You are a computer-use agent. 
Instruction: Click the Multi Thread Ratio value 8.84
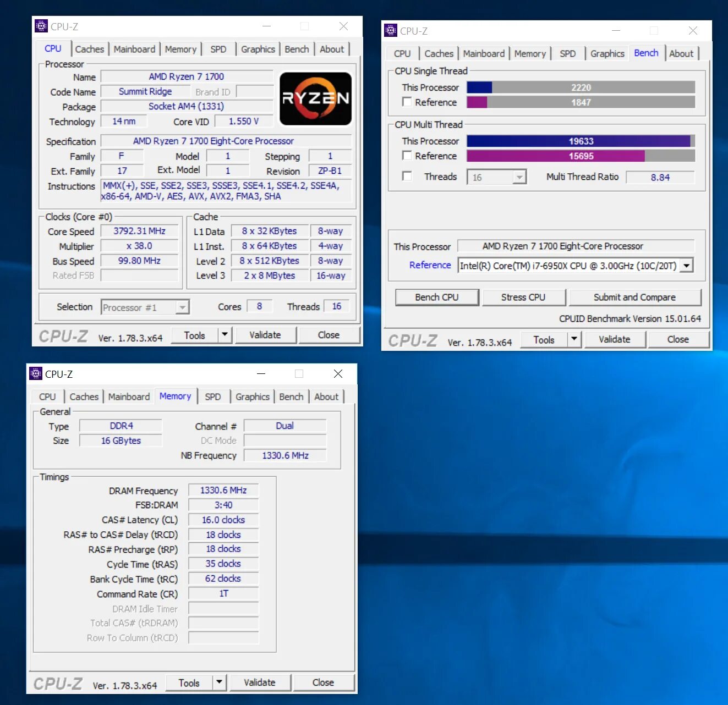point(660,177)
